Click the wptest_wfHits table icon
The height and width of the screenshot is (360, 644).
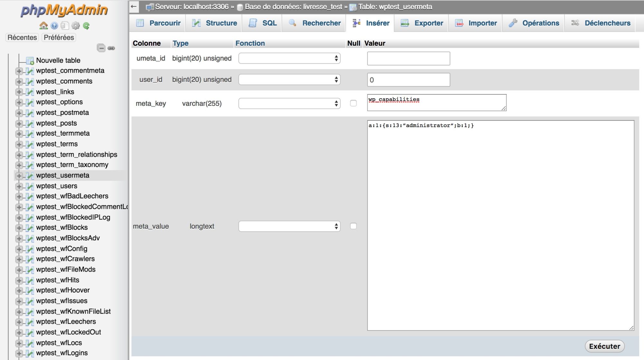[30, 280]
